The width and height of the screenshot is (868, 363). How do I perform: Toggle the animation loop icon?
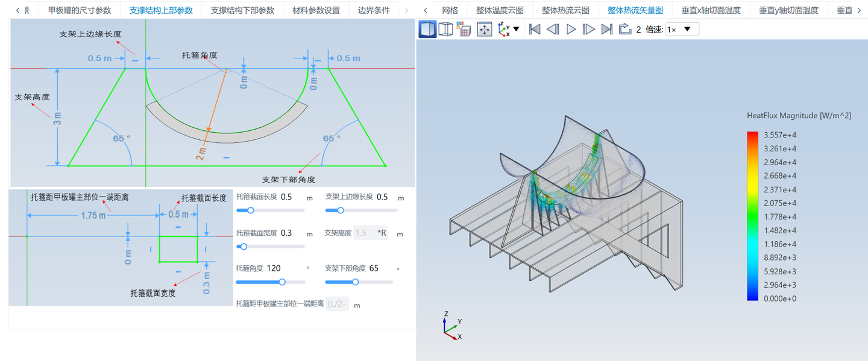pyautogui.click(x=625, y=29)
